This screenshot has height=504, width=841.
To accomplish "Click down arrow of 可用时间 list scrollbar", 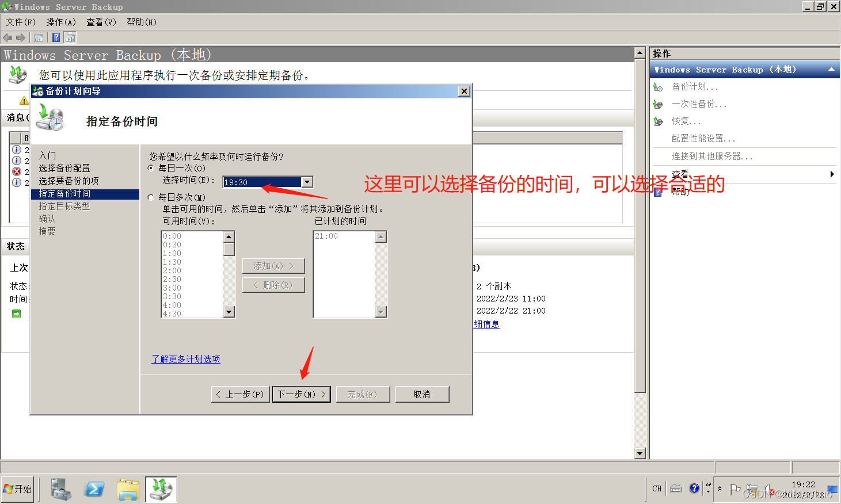I will pyautogui.click(x=229, y=312).
